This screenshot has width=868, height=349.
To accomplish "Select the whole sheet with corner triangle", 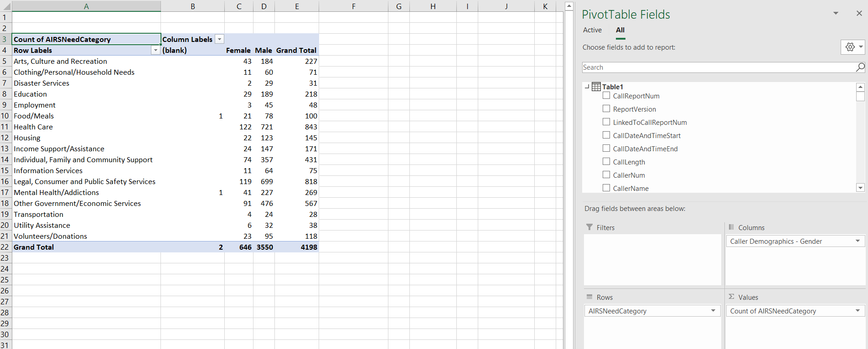I will coord(6,6).
